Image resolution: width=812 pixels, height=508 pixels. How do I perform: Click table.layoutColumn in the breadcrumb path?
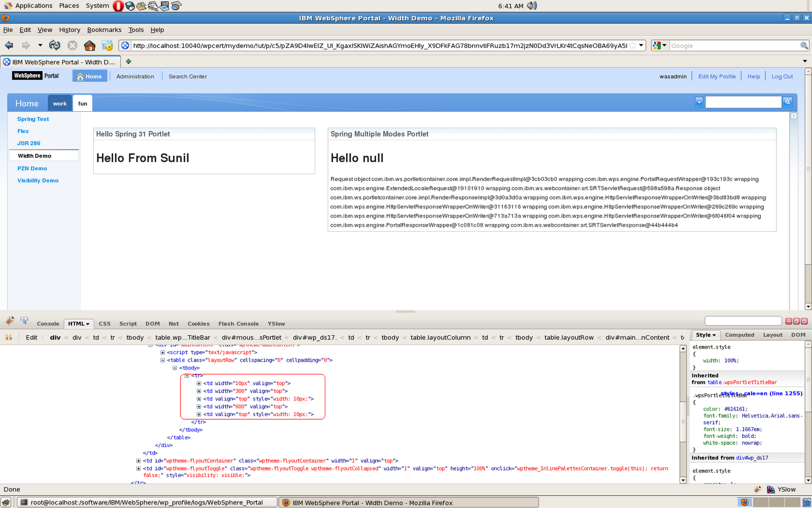click(440, 337)
